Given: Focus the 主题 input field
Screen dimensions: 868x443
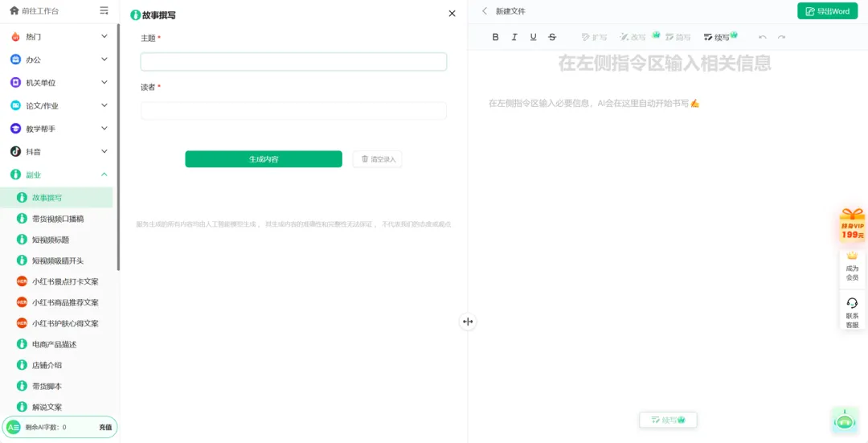Looking at the screenshot, I should click(293, 61).
